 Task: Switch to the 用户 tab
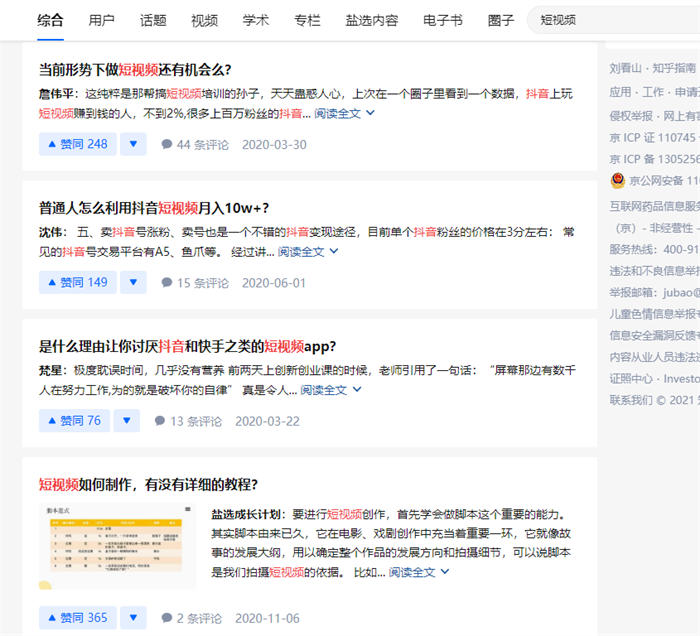pyautogui.click(x=101, y=20)
